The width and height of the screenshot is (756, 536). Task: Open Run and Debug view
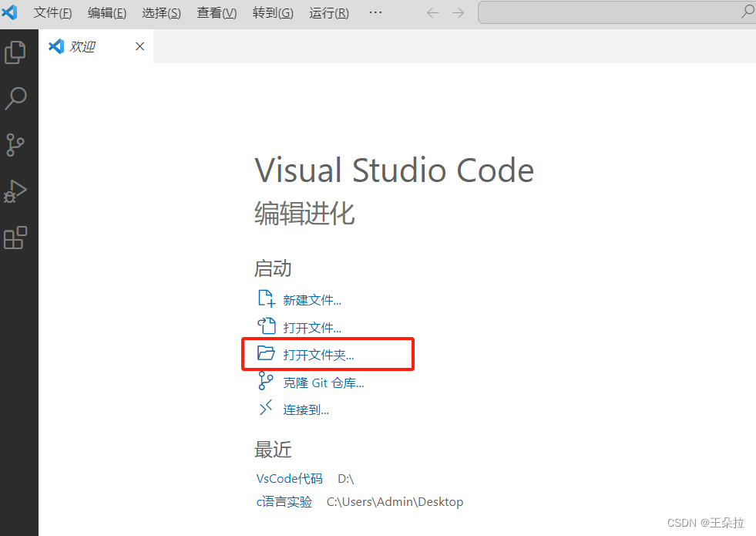(x=15, y=191)
